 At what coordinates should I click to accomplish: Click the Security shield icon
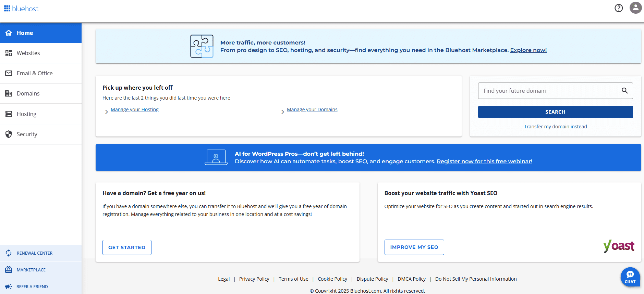pos(9,134)
